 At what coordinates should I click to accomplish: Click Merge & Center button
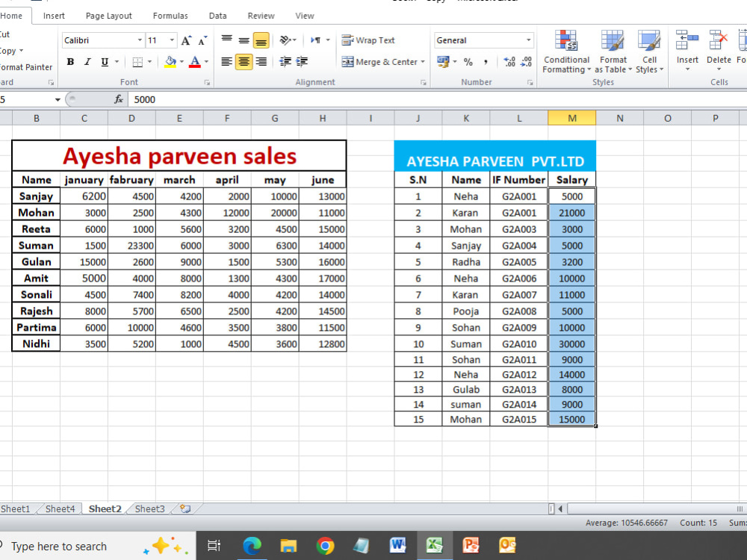click(379, 62)
